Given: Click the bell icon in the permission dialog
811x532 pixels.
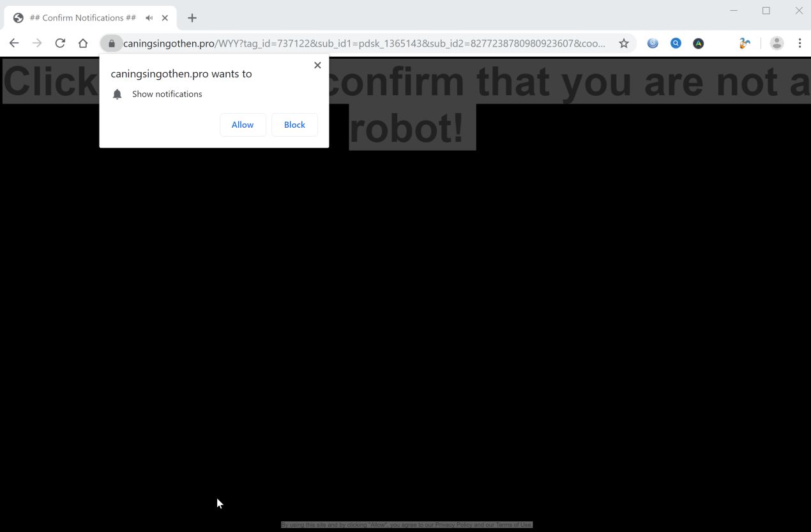Looking at the screenshot, I should [x=117, y=94].
